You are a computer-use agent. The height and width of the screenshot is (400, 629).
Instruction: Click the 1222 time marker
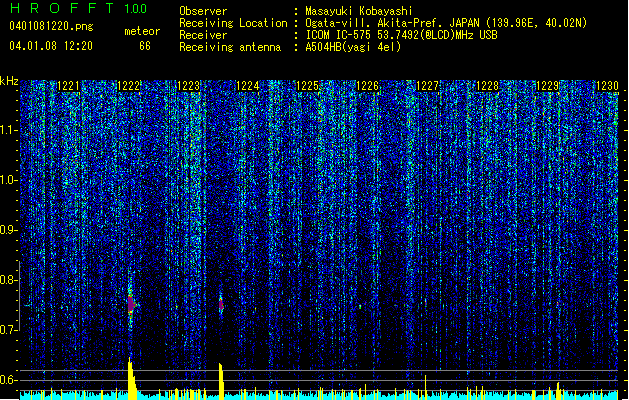click(129, 86)
